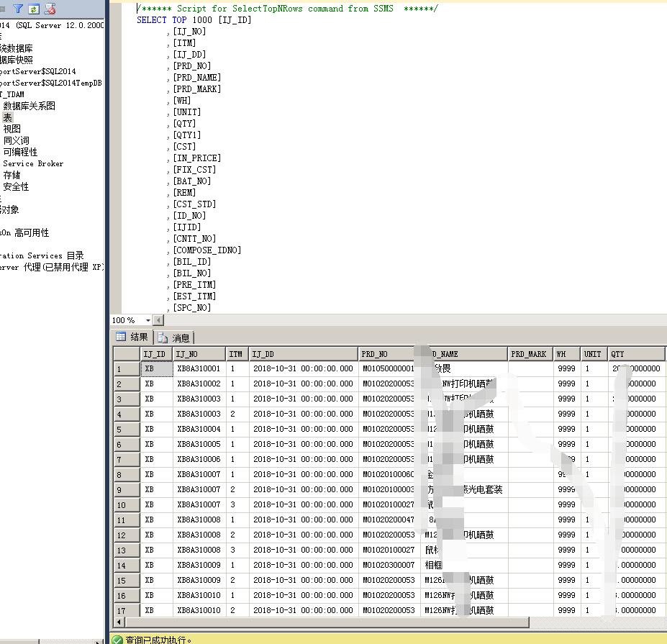667x644 pixels.
Task: Click the IJ_ID column header
Action: 156,354
